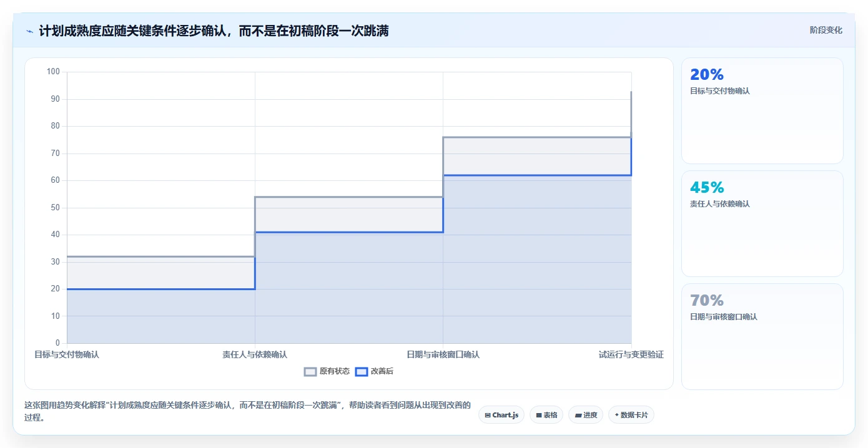Select the 进度 tag
Screen dimensions: 868x448
(586, 415)
